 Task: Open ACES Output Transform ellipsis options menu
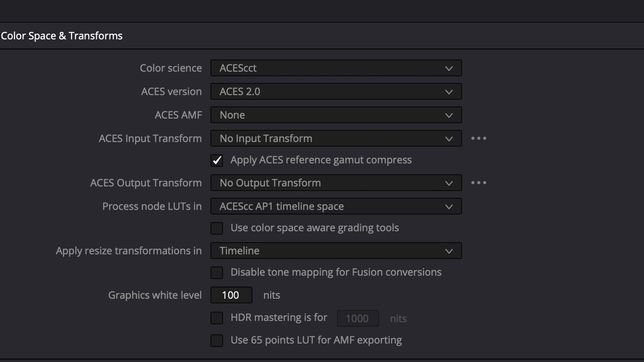coord(478,183)
